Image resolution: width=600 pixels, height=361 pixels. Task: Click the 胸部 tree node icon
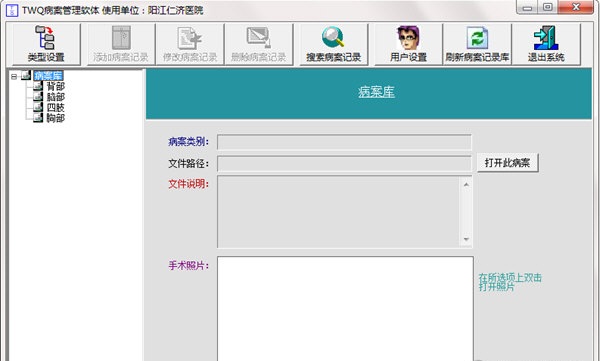(x=38, y=118)
